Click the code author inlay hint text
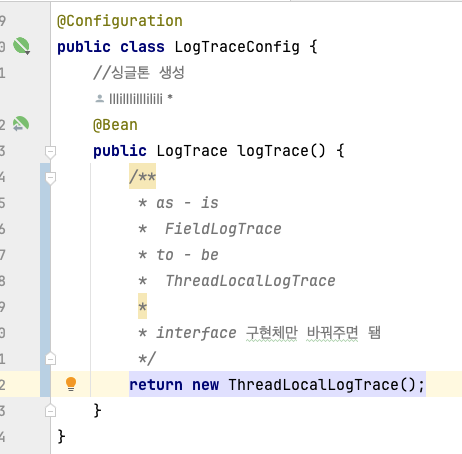This screenshot has width=462, height=454. (x=141, y=99)
